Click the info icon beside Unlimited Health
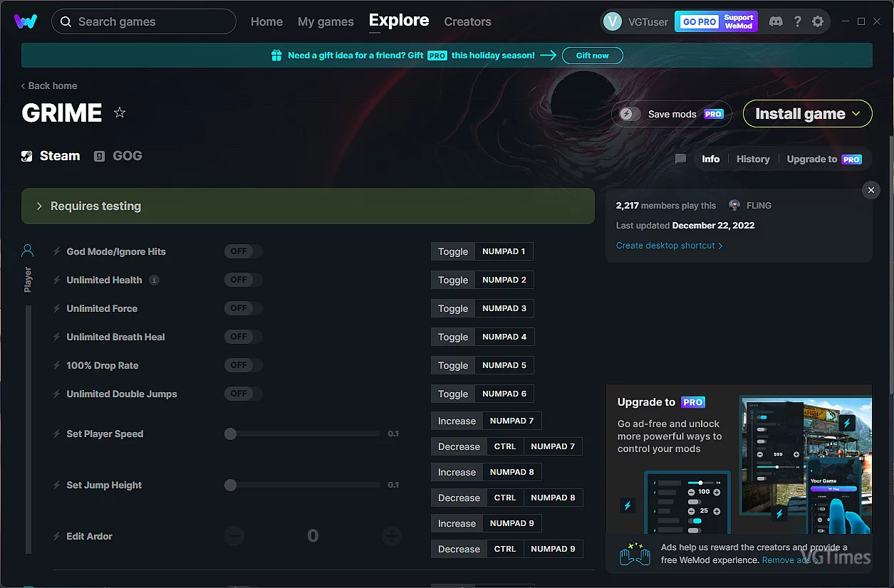The width and height of the screenshot is (894, 588). click(154, 280)
